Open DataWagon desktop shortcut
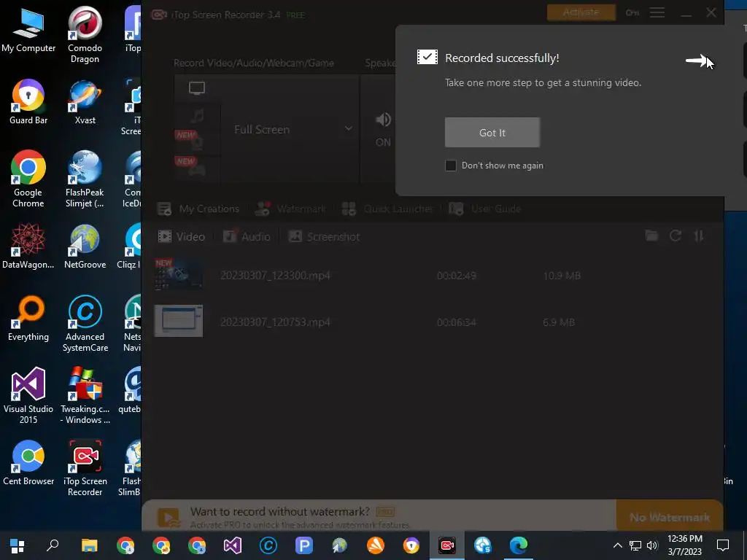This screenshot has width=747, height=560. (28, 246)
